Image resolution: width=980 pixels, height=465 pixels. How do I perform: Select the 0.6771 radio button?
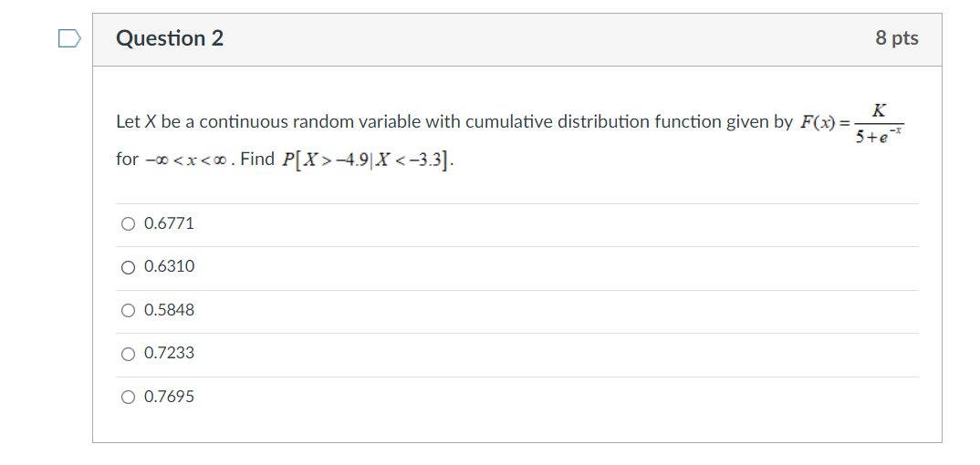click(x=128, y=224)
